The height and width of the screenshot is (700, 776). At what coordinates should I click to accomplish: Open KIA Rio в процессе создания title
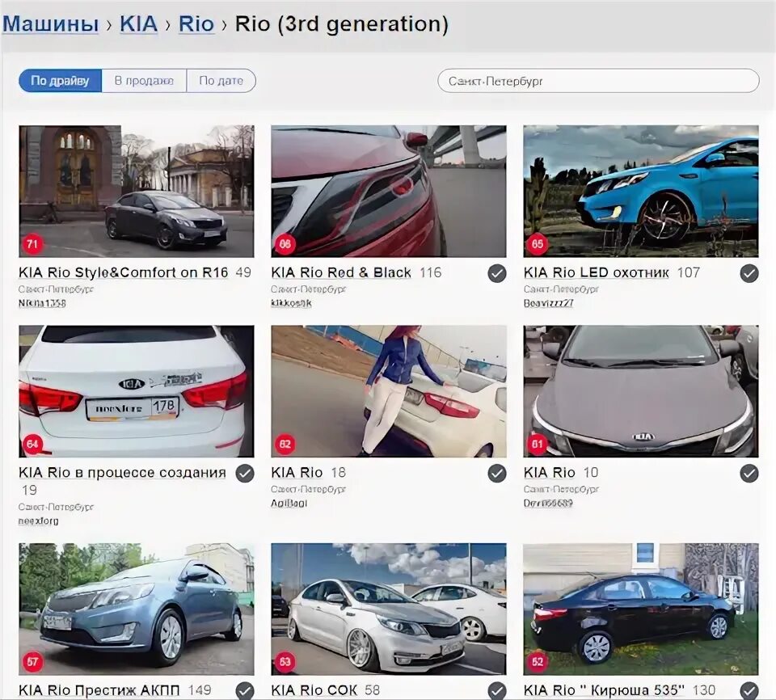pos(122,472)
